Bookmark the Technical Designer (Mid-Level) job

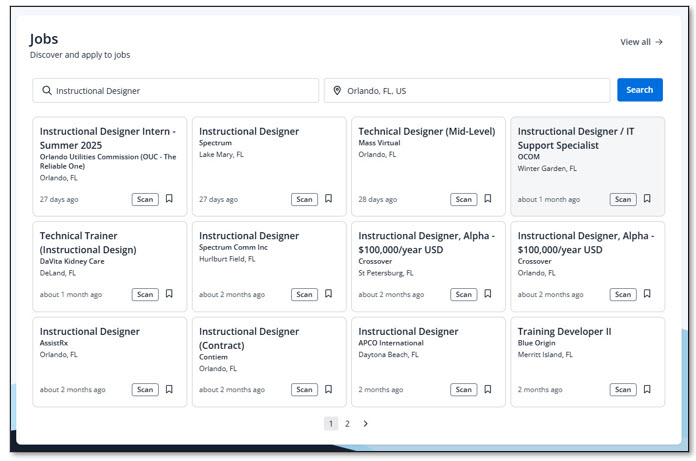tap(488, 198)
